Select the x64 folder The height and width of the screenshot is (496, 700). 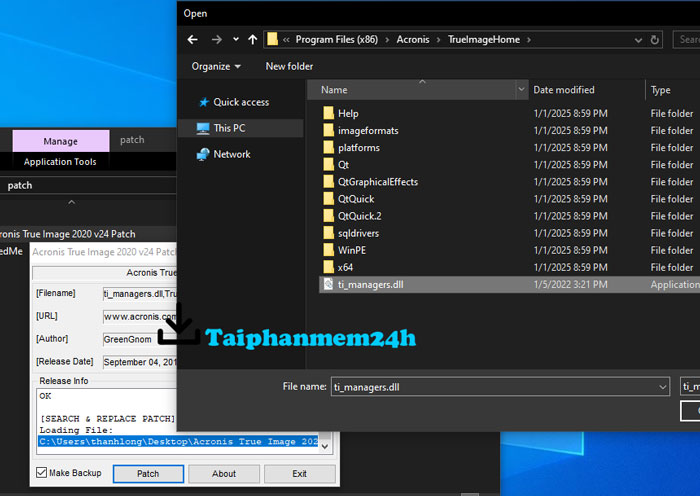[x=346, y=267]
